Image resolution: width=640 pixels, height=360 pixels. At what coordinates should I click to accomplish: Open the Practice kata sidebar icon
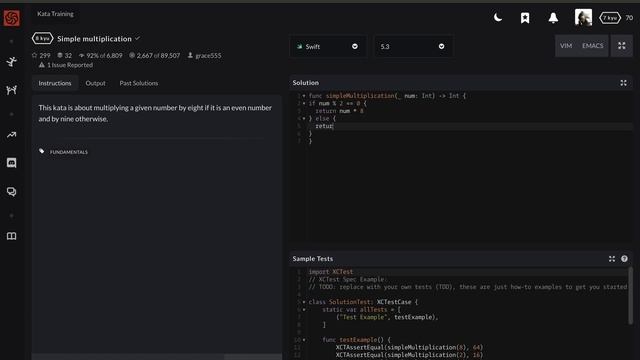point(11,62)
